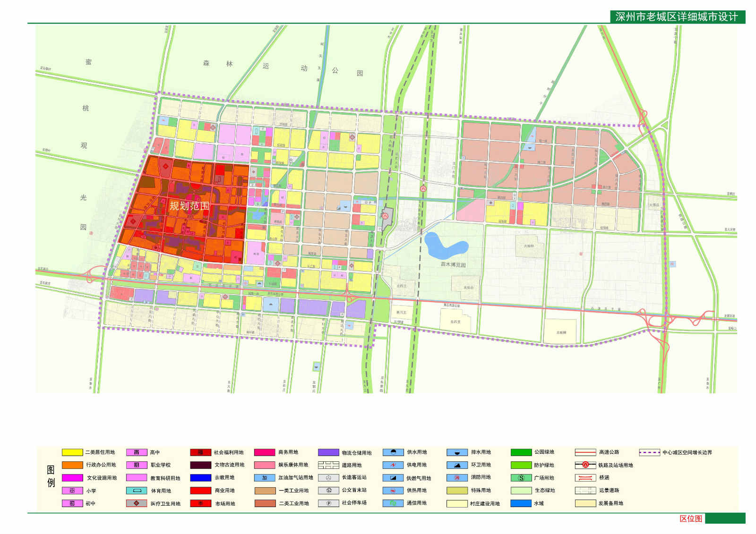The image size is (756, 534).
Task: Click the 初中 junior high legend symbol
Action: (72, 503)
